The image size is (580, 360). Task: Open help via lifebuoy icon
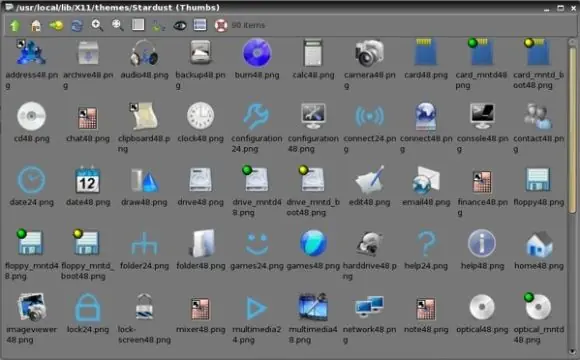click(x=221, y=26)
